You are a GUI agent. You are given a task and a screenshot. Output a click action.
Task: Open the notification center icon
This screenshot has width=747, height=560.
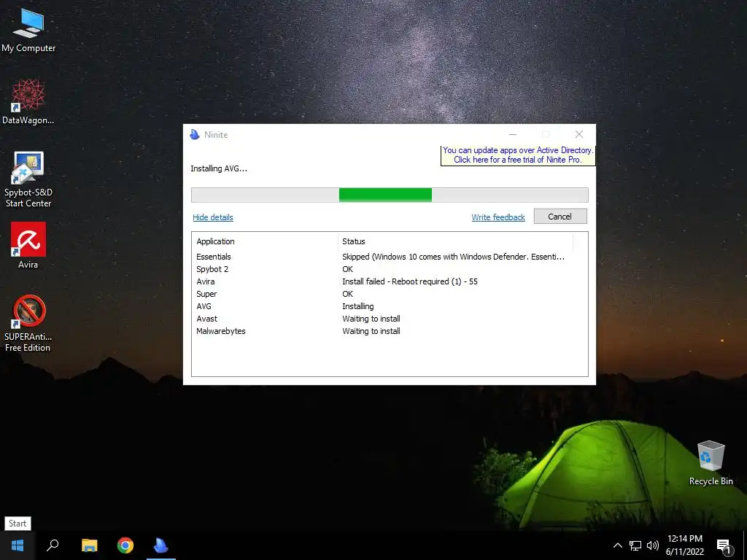(x=724, y=546)
